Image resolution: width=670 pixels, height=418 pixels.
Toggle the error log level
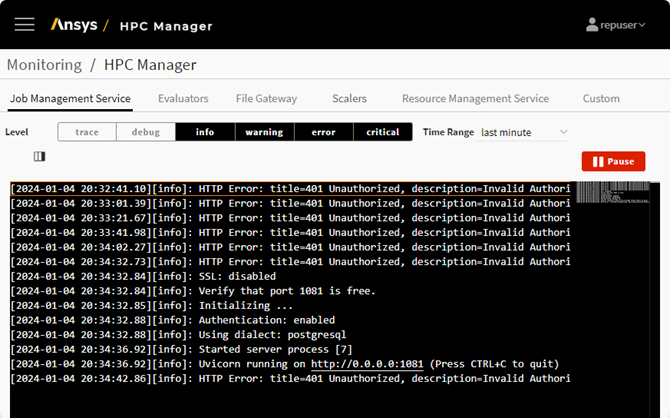323,132
